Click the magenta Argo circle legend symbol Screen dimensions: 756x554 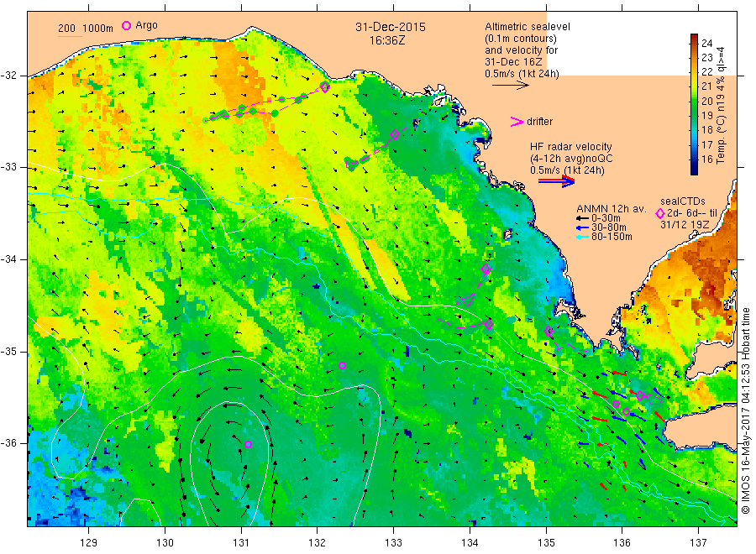126,25
